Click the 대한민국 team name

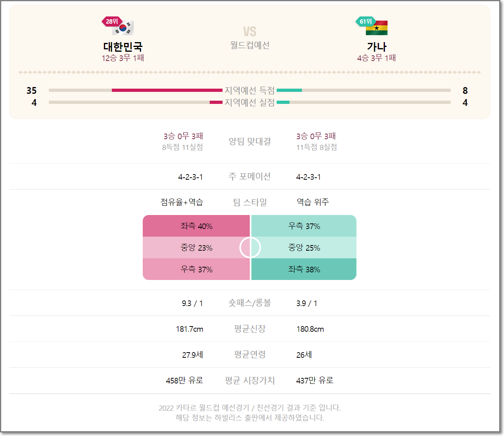[123, 47]
